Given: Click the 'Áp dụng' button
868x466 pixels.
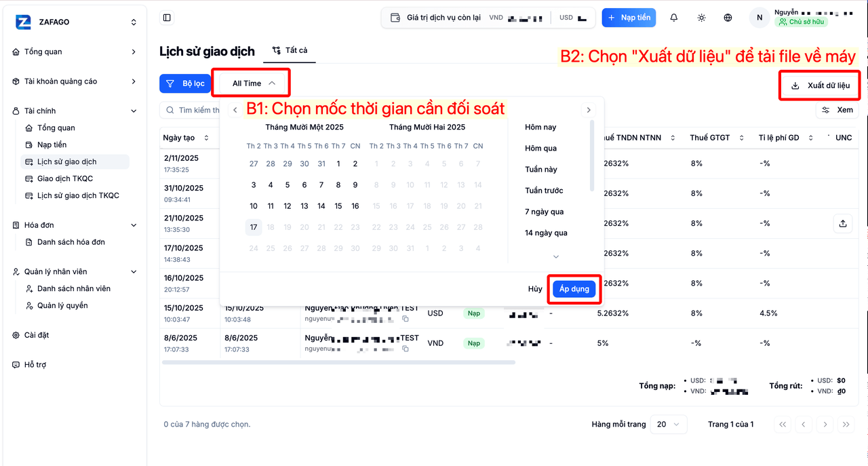Looking at the screenshot, I should tap(574, 289).
